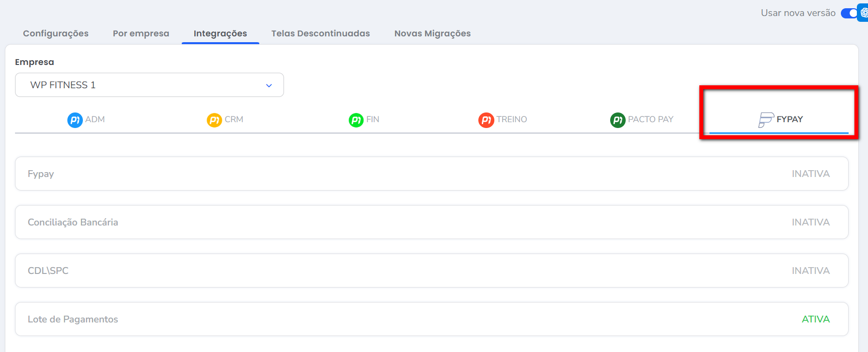Open the assistant icon at top right

pyautogui.click(x=863, y=13)
